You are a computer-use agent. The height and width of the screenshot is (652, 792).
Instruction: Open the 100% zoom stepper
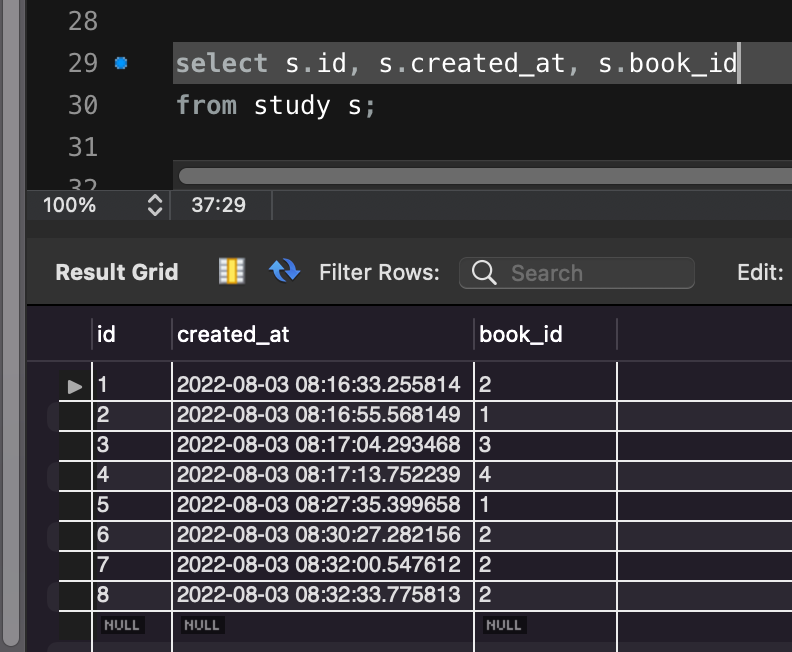[155, 205]
